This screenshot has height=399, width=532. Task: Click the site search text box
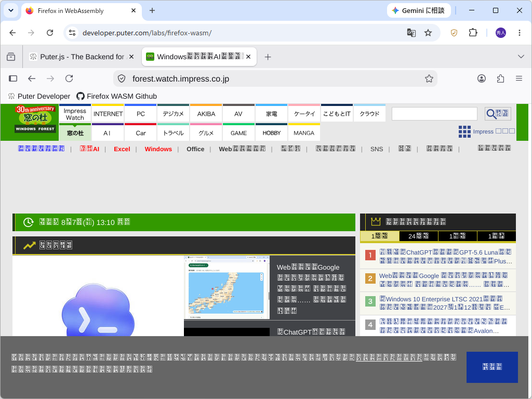coord(434,114)
